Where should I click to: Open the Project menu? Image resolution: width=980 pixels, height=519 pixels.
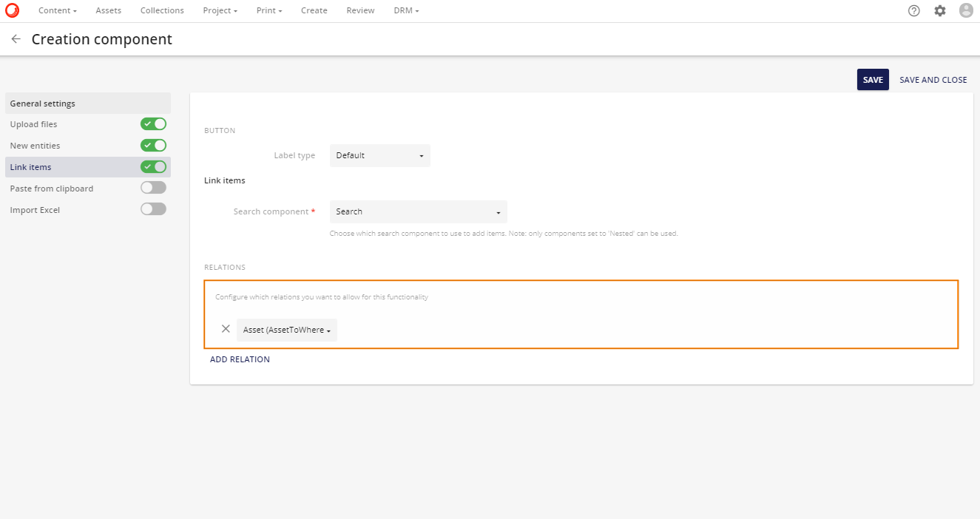click(x=219, y=10)
